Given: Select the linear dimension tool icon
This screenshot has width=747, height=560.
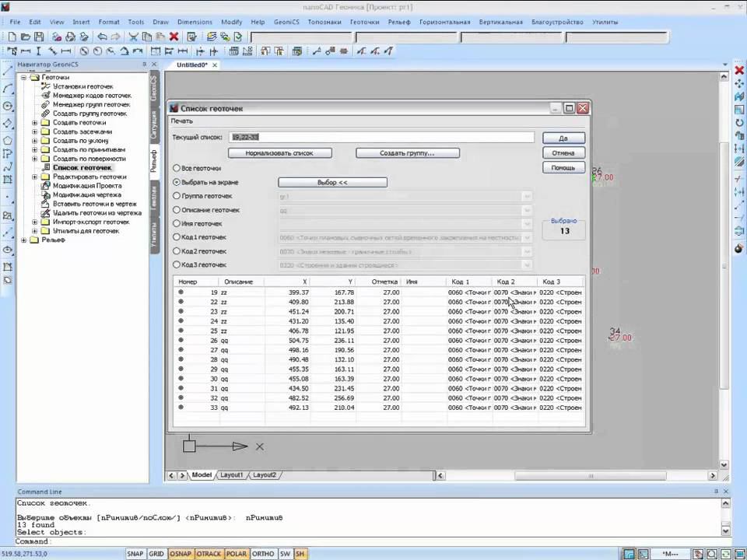Looking at the screenshot, I should tap(26, 51).
